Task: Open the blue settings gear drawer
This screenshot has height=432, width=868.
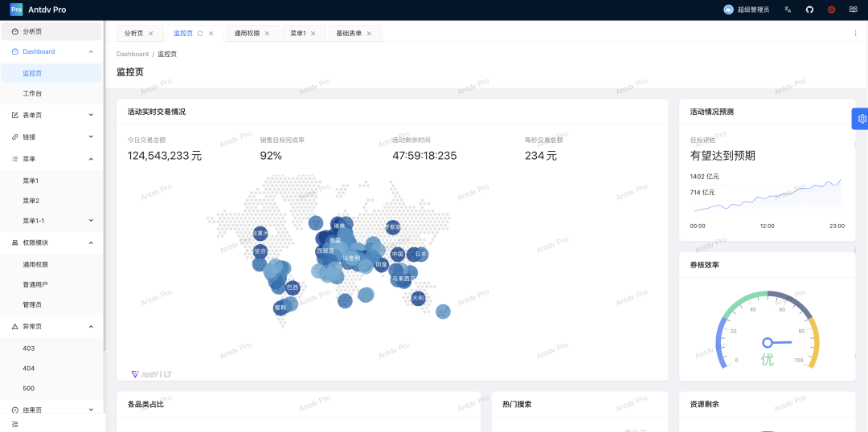Action: click(862, 118)
